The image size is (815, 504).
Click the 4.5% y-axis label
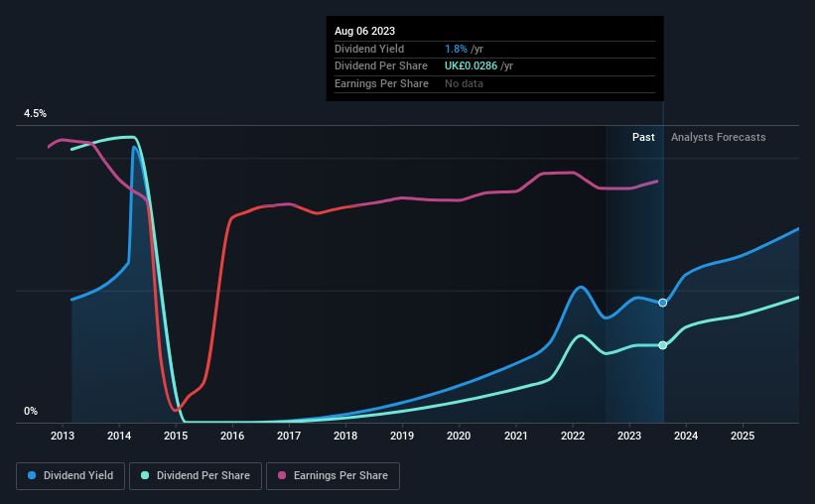coord(35,113)
